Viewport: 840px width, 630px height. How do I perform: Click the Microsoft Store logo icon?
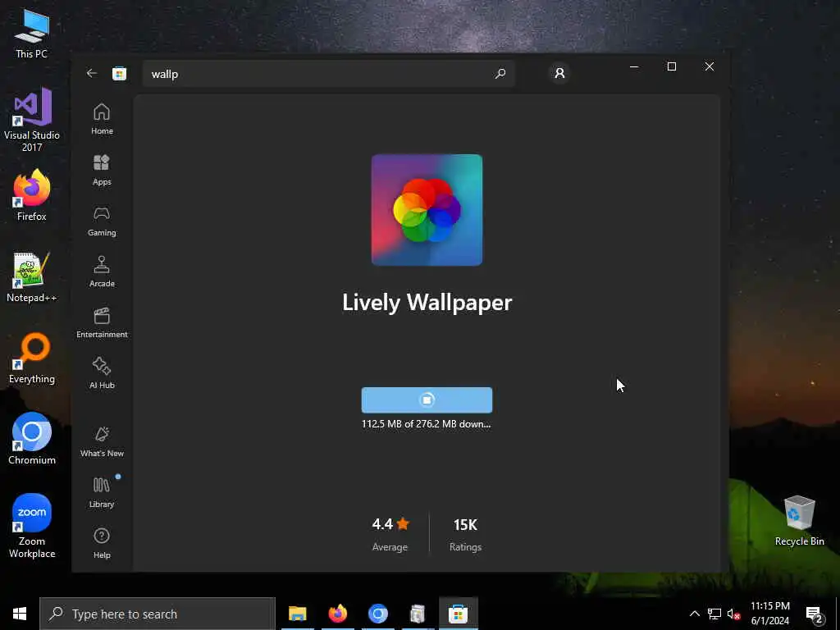(x=119, y=73)
